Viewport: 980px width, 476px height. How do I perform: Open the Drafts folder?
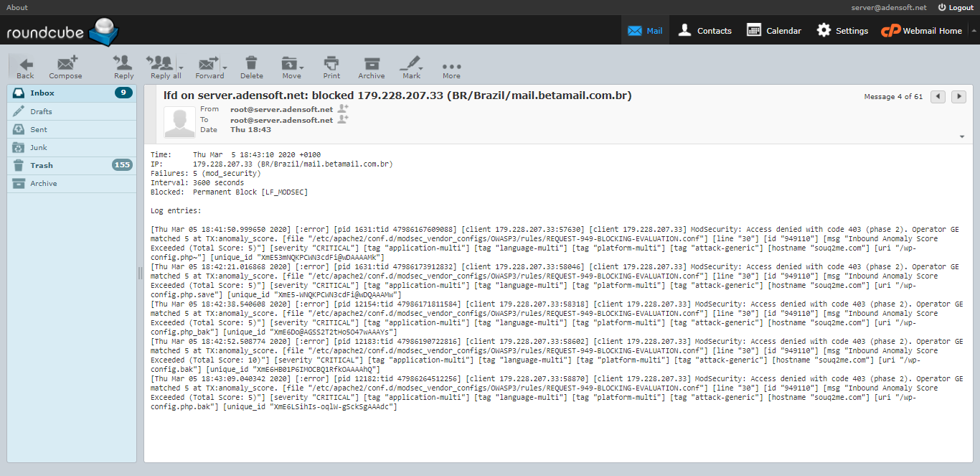coord(72,111)
